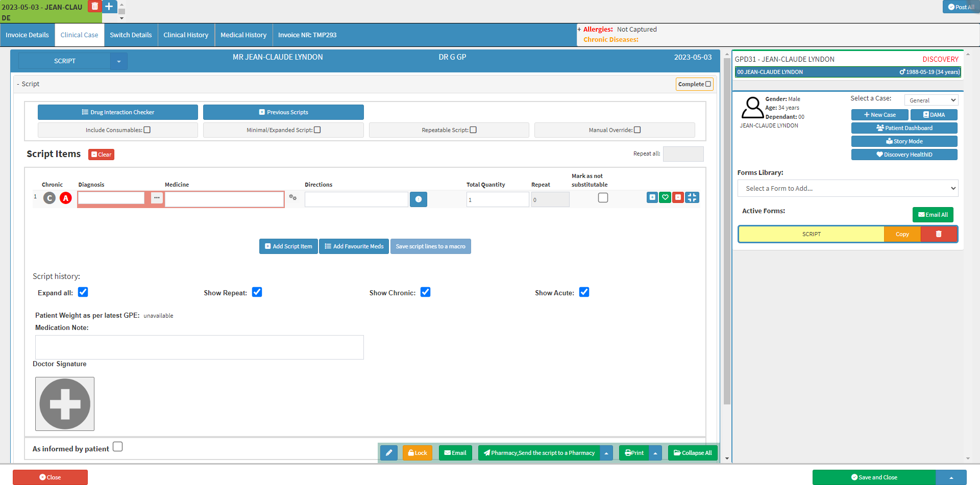The image size is (980, 485).
Task: Tick the Complete checkbox
Action: coord(708,84)
